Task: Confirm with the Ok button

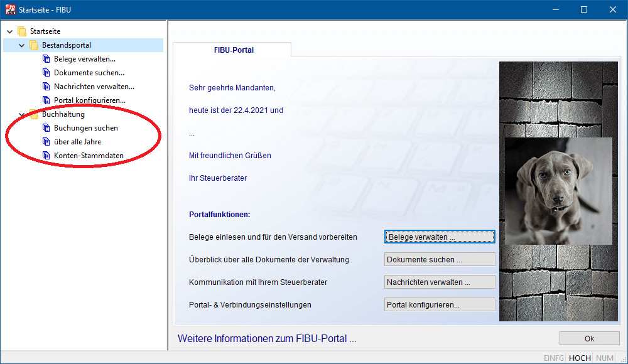Action: click(589, 338)
